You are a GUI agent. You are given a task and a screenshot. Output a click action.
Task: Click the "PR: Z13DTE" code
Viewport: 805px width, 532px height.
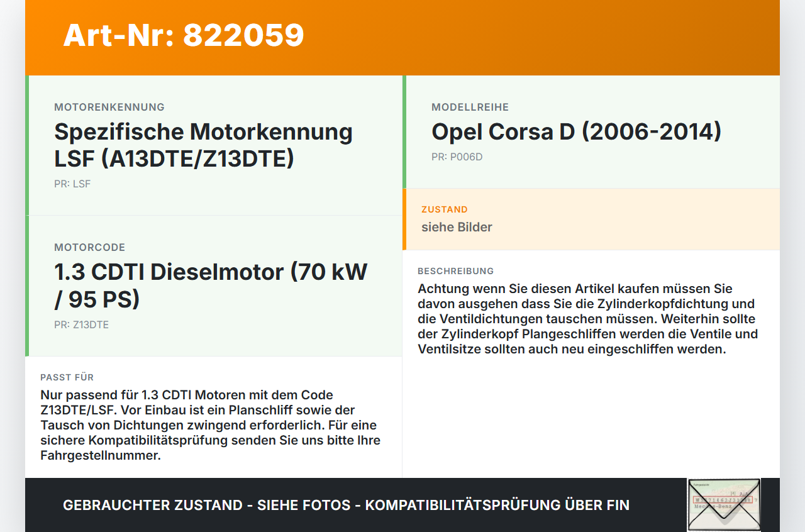click(x=82, y=325)
